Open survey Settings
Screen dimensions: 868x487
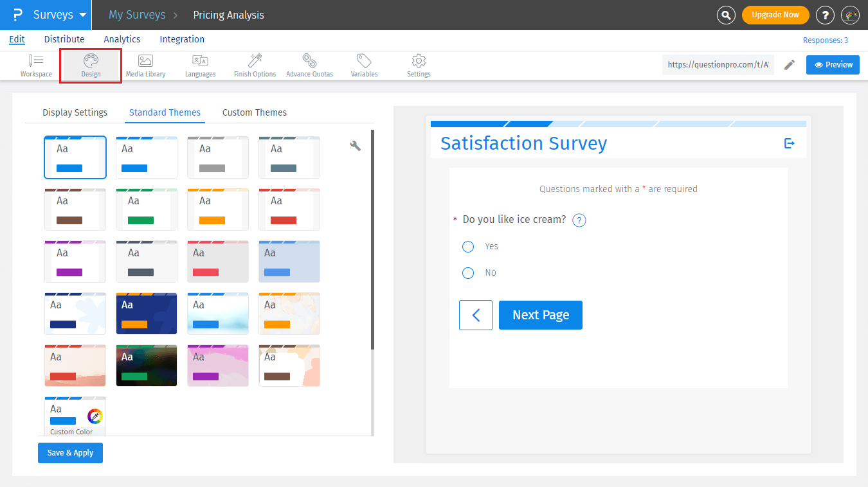[x=419, y=64]
